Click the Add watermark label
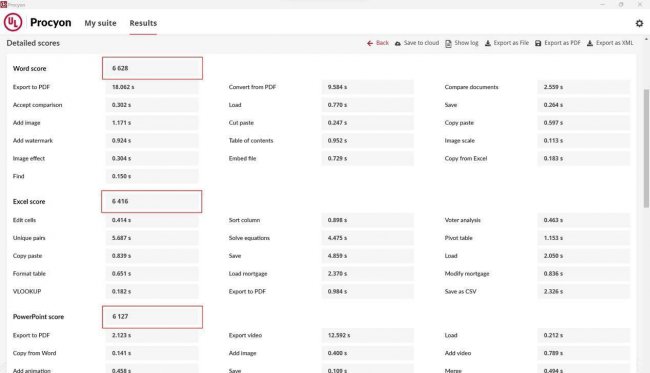Image resolution: width=650 pixels, height=373 pixels. [33, 140]
